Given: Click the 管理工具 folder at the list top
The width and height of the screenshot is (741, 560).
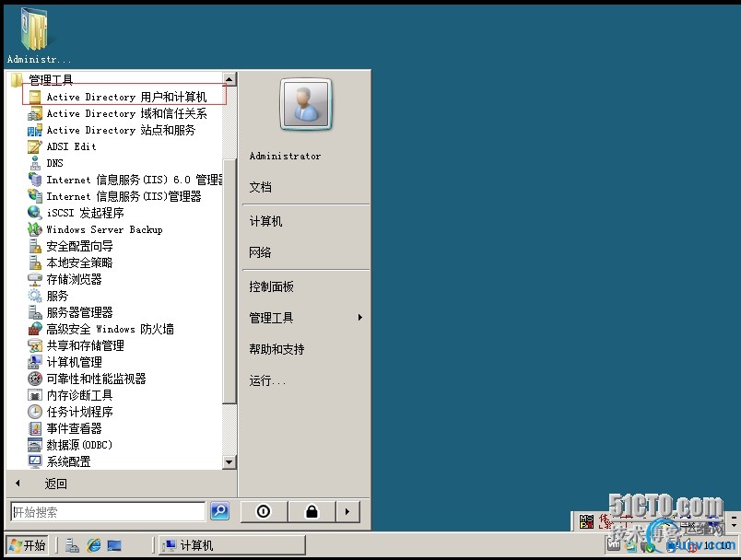Looking at the screenshot, I should click(42, 80).
